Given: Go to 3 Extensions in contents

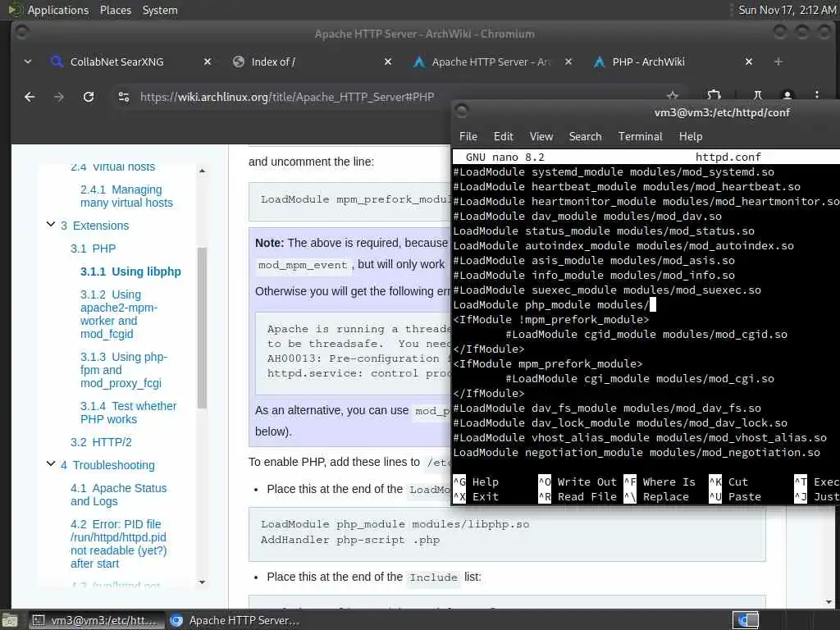Looking at the screenshot, I should tap(95, 226).
